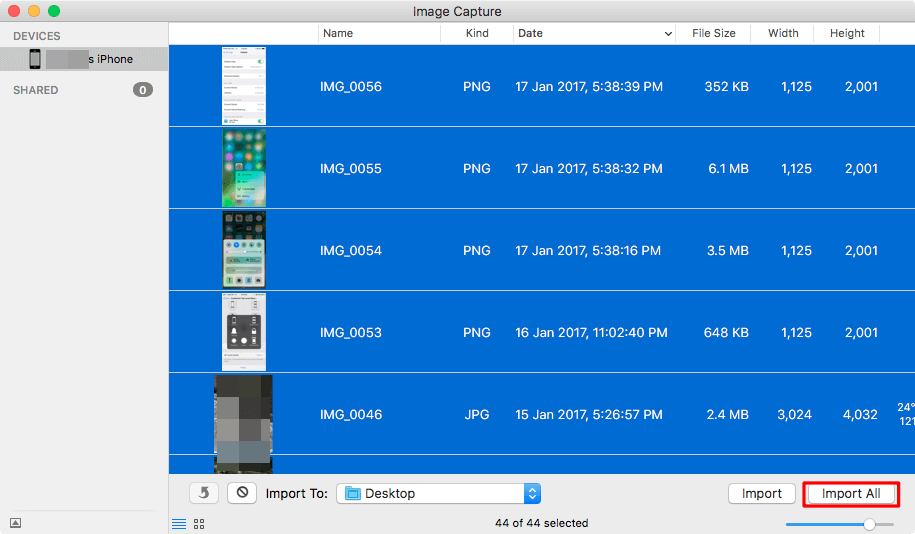Click the date 15 Jan 2017, 5:26:57 PM
This screenshot has width=915, height=534.
point(589,414)
